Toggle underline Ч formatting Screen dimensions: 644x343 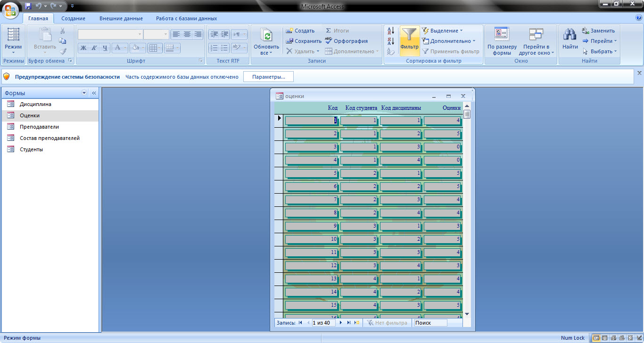coord(105,48)
